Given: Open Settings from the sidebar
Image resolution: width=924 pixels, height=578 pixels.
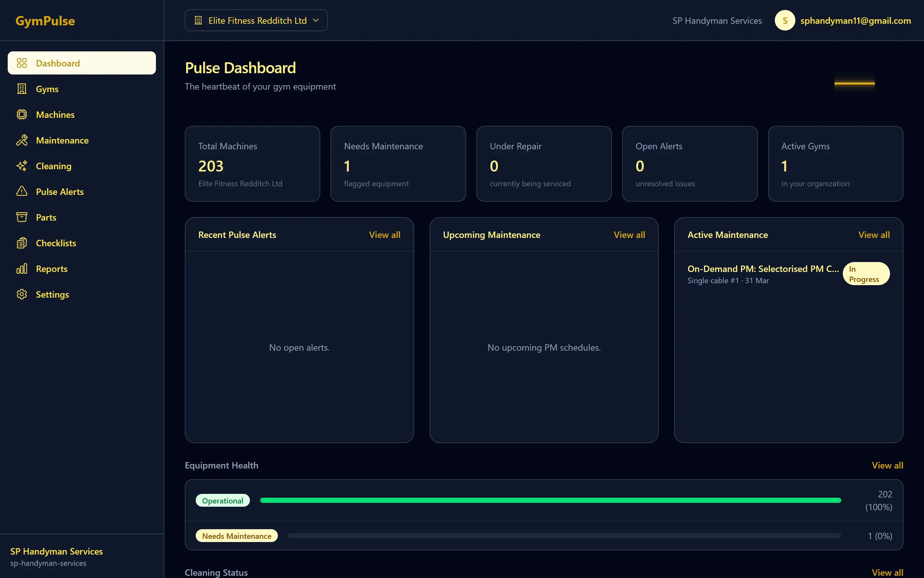Looking at the screenshot, I should (82, 294).
